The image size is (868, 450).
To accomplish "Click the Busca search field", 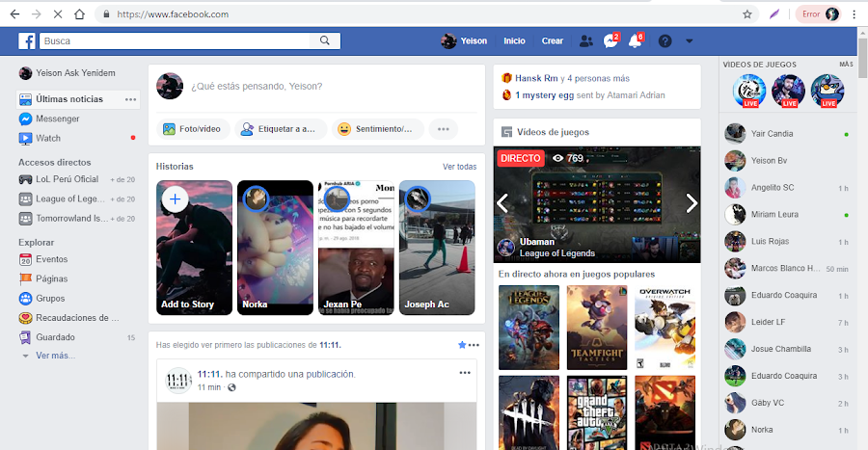I will (x=175, y=40).
